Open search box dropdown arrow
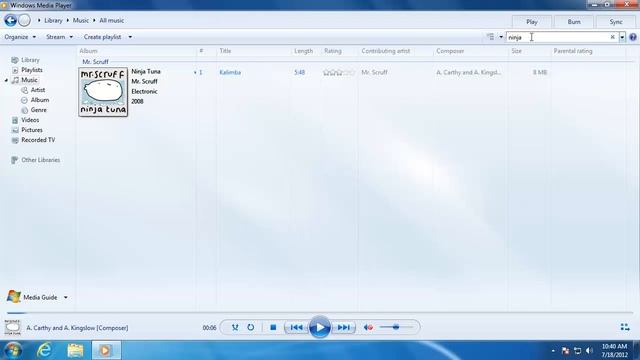This screenshot has width=640, height=360. coord(622,38)
